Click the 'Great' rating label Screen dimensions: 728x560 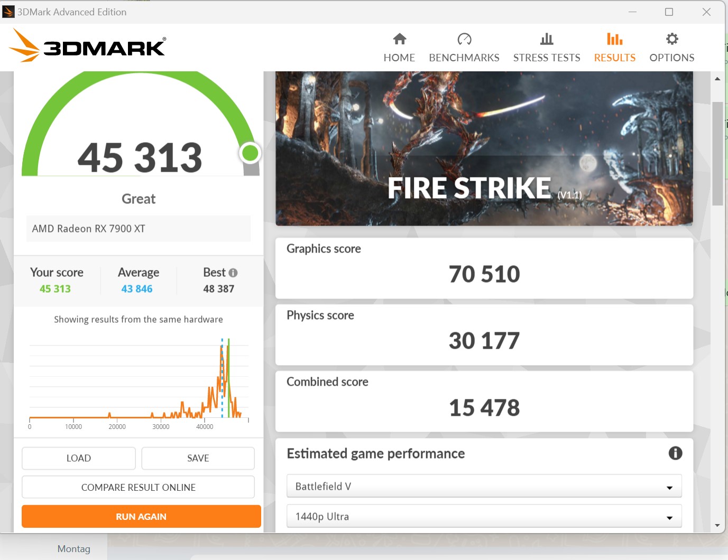coord(139,199)
